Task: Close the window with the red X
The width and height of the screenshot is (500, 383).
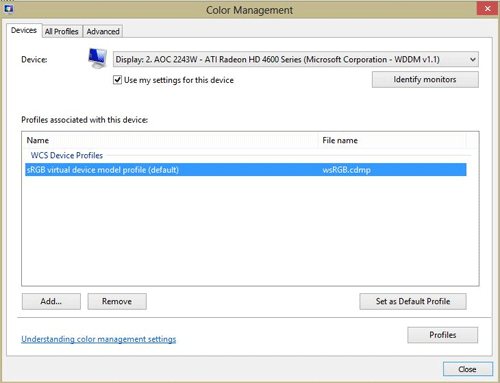Action: 487,9
